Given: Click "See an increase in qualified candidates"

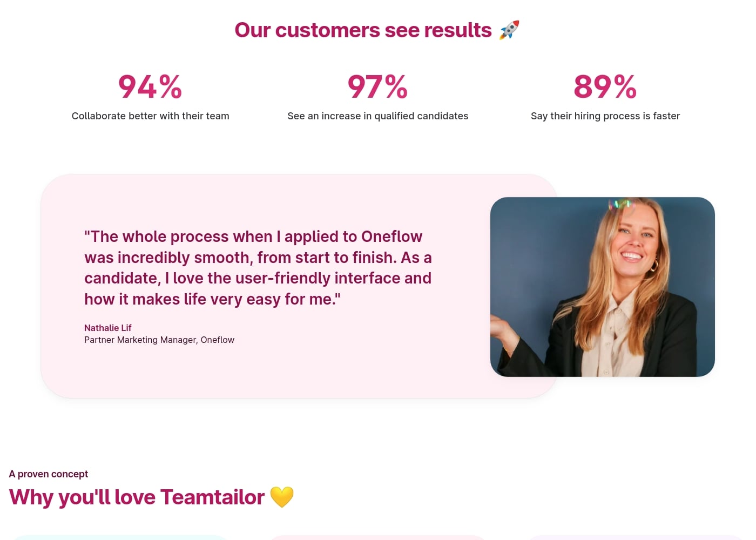Looking at the screenshot, I should (x=377, y=116).
